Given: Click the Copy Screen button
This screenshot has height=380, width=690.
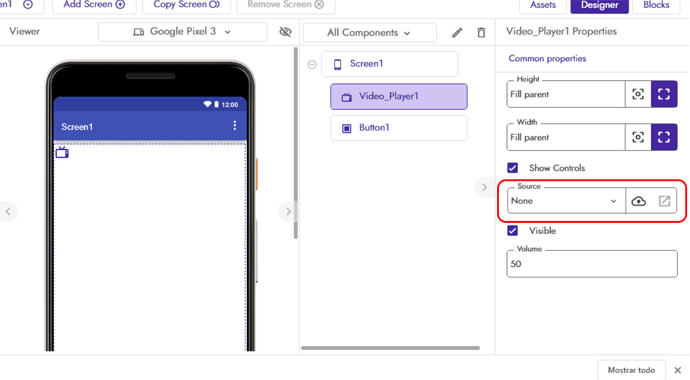Looking at the screenshot, I should pos(187,5).
